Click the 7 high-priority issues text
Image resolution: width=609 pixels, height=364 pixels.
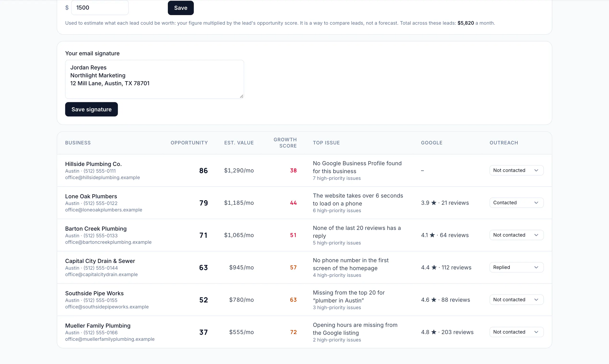click(337, 178)
